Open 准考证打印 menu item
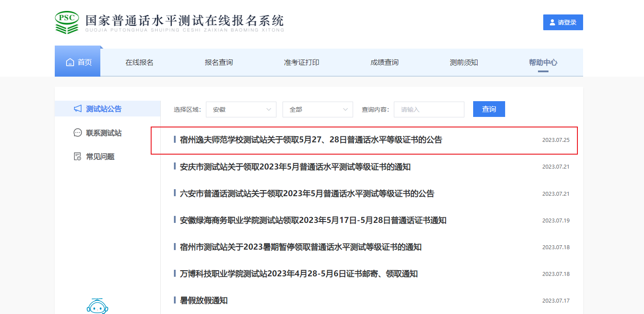The height and width of the screenshot is (314, 644). click(x=301, y=63)
